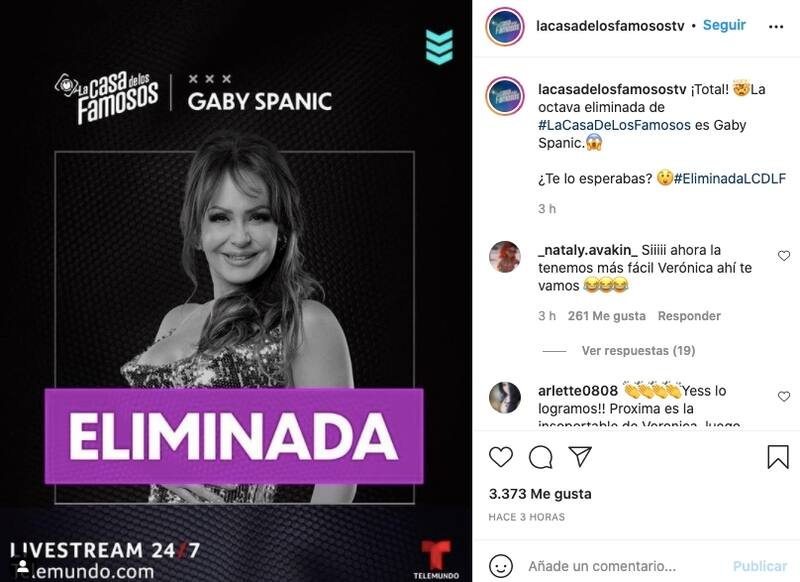Open header profile avatar of lacasadelosfamosostv
800x582 pixels.
[x=505, y=27]
